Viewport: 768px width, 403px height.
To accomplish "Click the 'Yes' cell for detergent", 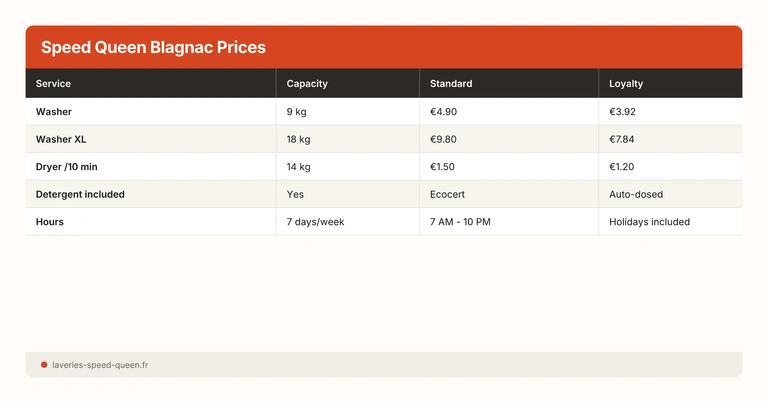I will (295, 194).
